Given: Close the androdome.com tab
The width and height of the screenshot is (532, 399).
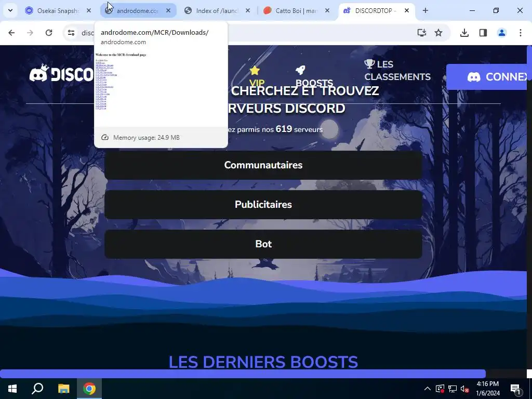Looking at the screenshot, I should 168,11.
